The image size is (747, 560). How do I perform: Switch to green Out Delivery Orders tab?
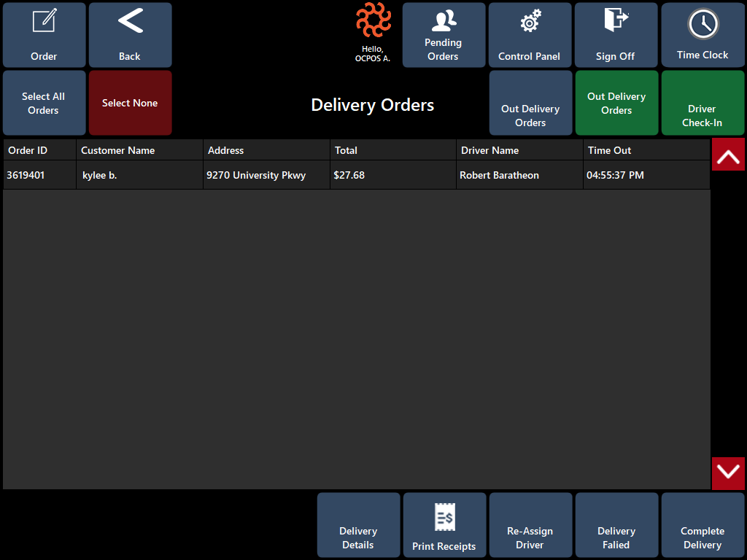[616, 103]
